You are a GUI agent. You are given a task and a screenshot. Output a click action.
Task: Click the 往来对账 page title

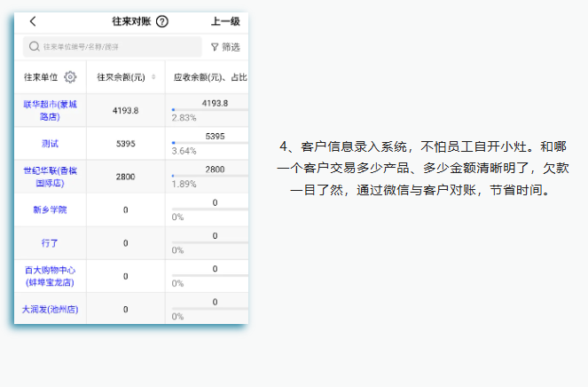[x=131, y=21]
